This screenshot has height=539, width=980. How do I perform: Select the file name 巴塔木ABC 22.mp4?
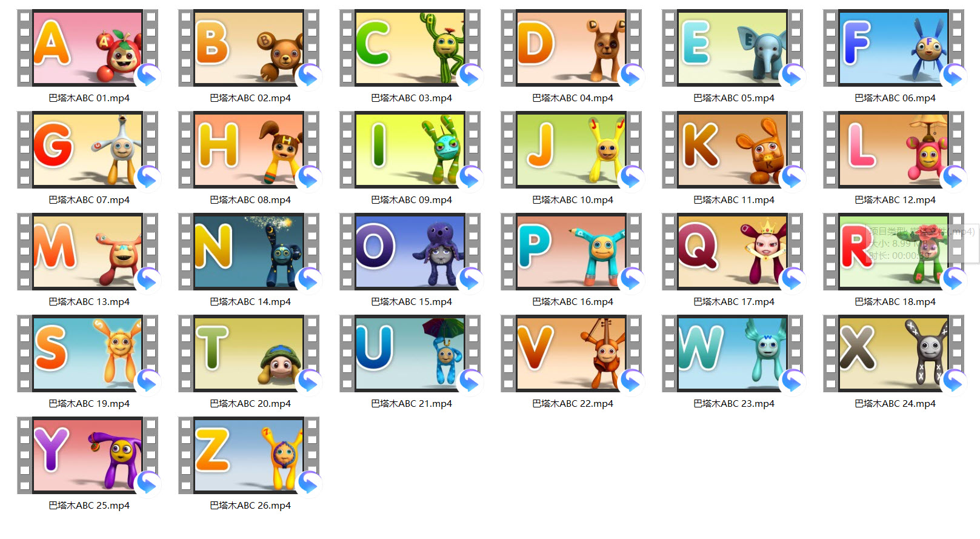[572, 404]
